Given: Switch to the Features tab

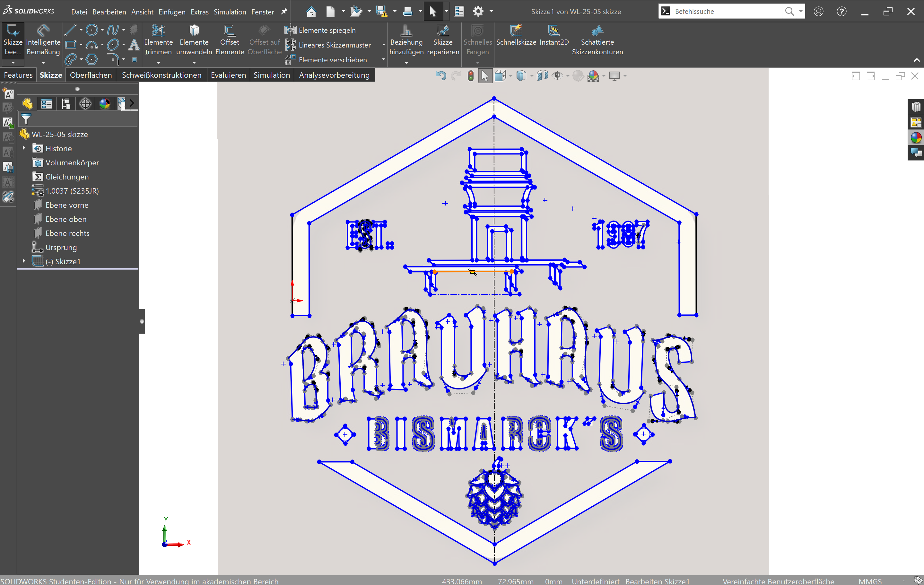Looking at the screenshot, I should point(18,75).
